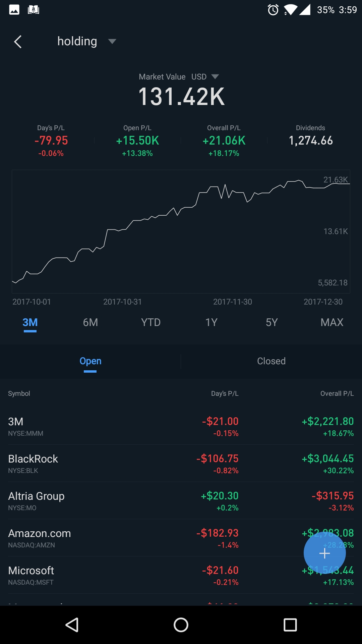
Task: Sort by Overall P/L column header
Action: (337, 393)
